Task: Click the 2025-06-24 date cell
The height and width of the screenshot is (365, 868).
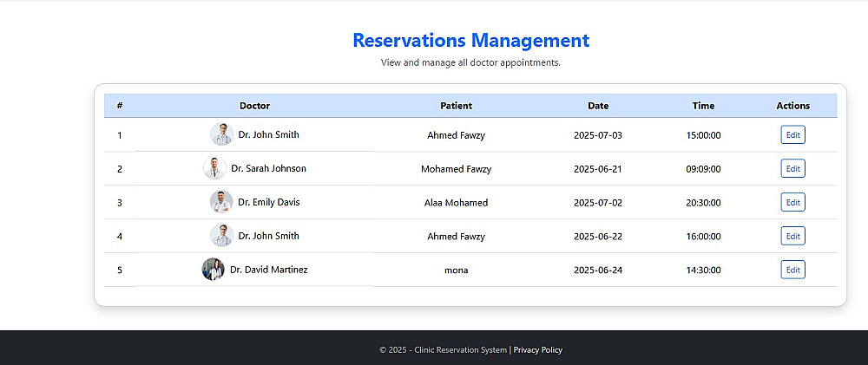Action: (598, 270)
